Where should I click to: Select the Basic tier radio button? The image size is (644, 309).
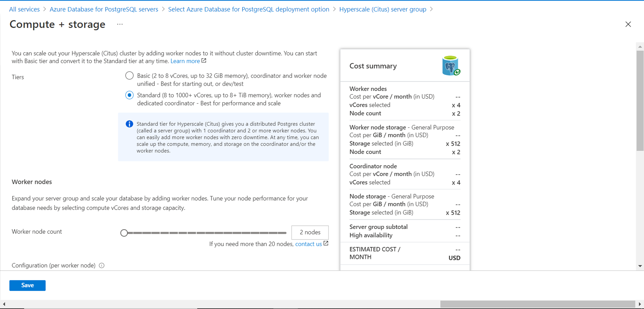click(x=129, y=76)
